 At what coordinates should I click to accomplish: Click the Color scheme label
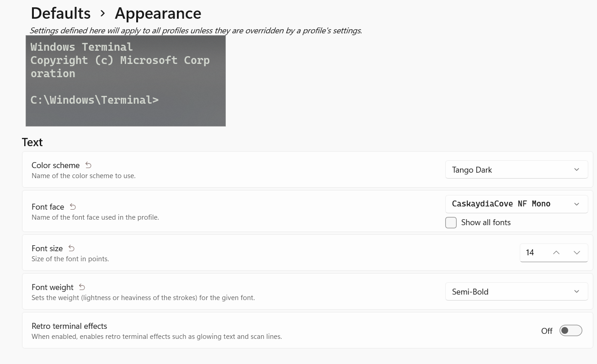tap(55, 165)
